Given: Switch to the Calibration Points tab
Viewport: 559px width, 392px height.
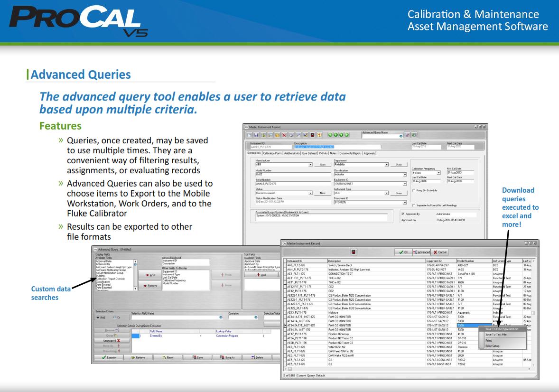Looking at the screenshot, I should coord(272,153).
